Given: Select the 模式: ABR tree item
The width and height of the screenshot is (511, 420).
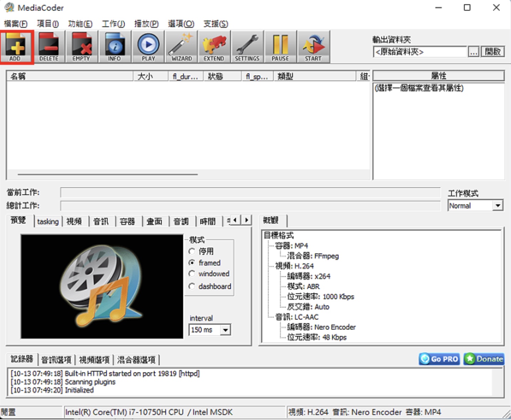Looking at the screenshot, I should (x=303, y=287).
